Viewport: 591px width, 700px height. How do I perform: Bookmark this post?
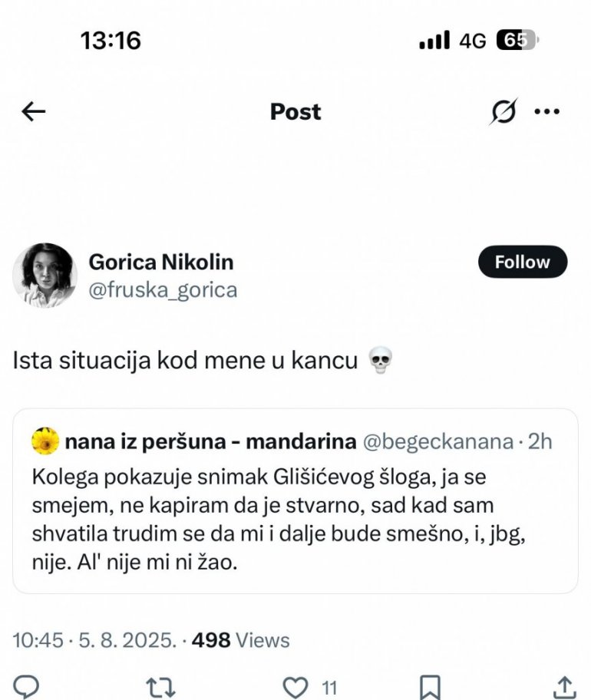[x=431, y=685]
